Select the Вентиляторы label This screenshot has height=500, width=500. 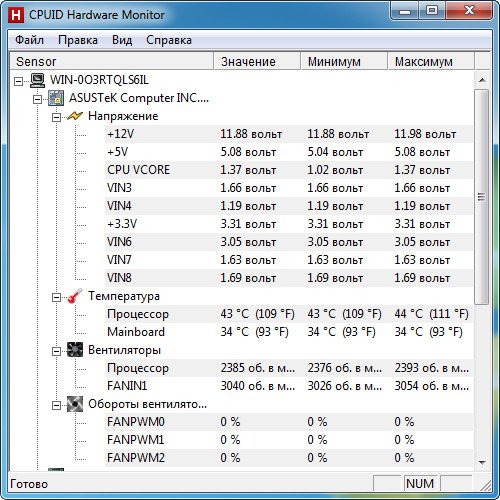pyautogui.click(x=124, y=350)
